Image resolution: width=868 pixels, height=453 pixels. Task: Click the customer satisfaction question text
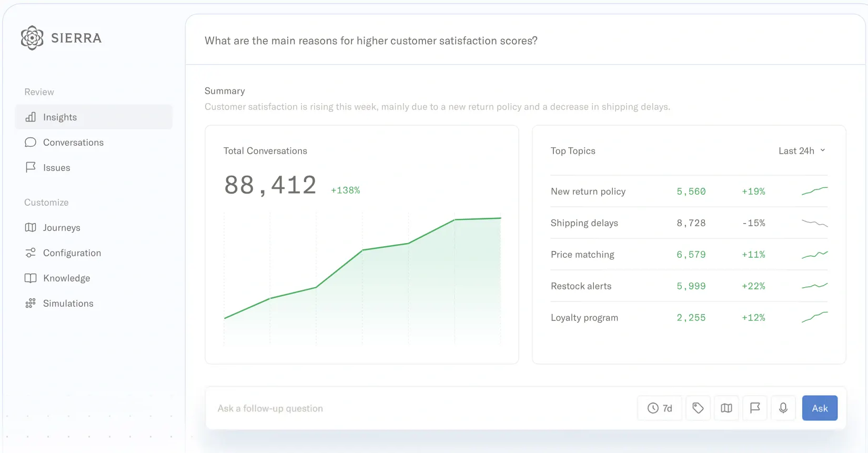click(x=371, y=41)
